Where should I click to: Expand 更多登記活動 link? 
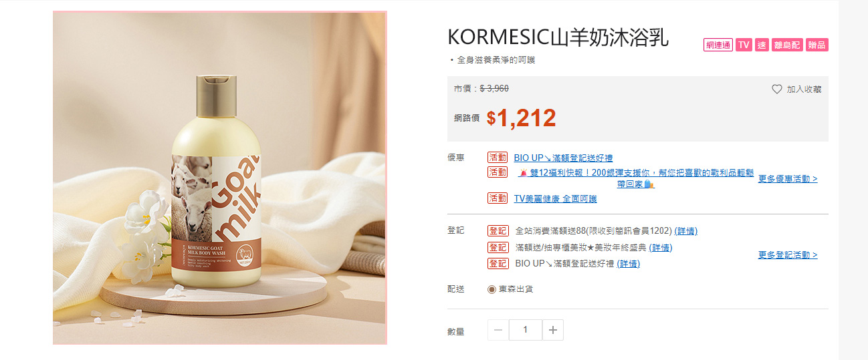788,255
